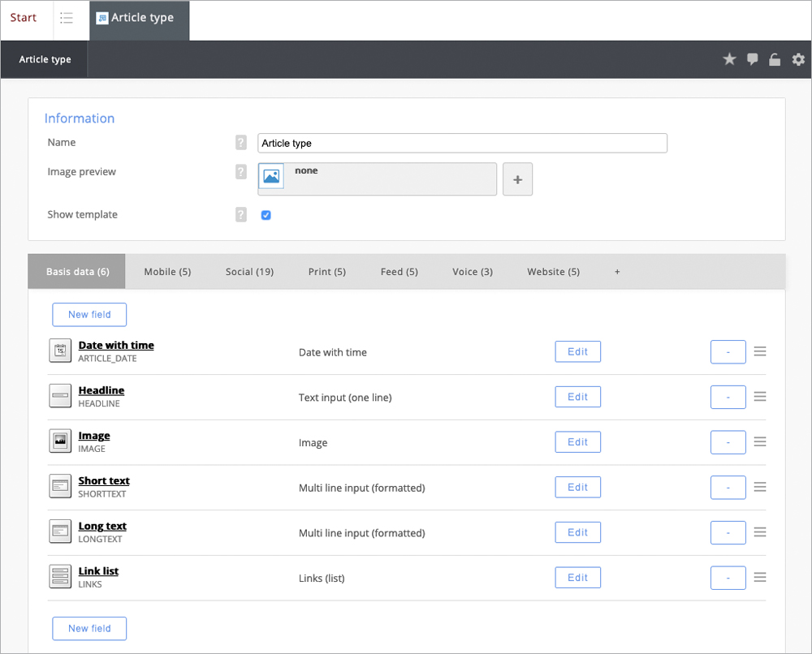Viewport: 812px width, 654px height.
Task: Open the comments speech bubble icon
Action: click(x=753, y=59)
